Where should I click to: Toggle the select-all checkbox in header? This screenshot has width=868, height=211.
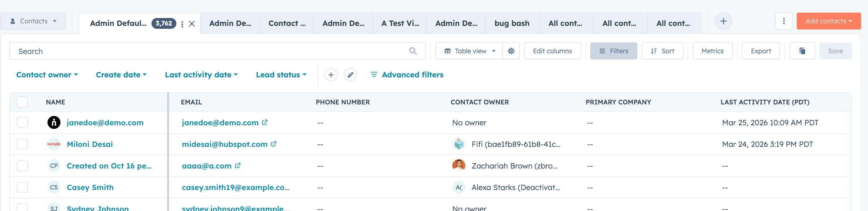coord(22,102)
